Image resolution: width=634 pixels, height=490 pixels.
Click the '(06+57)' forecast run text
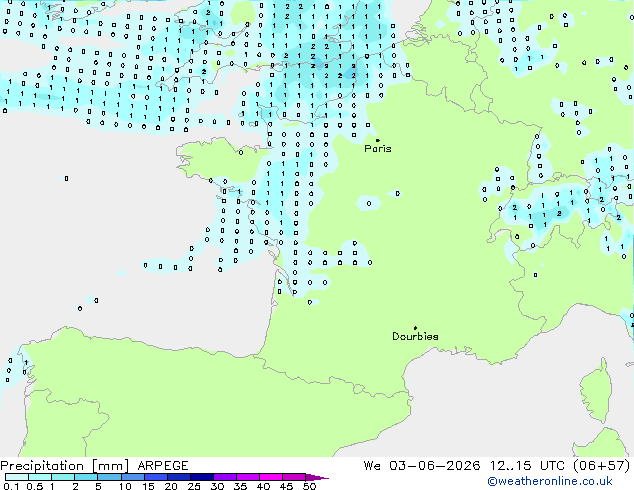602,466
